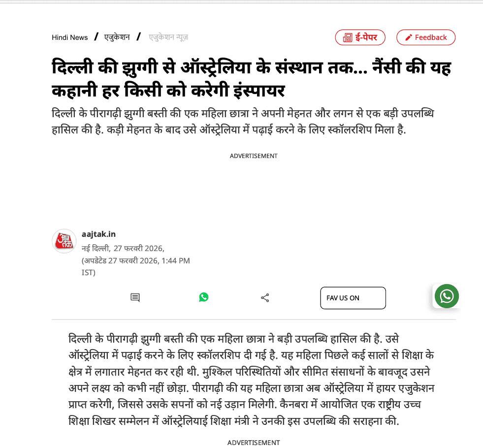
Task: Click the publication date 27 फरवरी 2026
Action: [x=139, y=248]
